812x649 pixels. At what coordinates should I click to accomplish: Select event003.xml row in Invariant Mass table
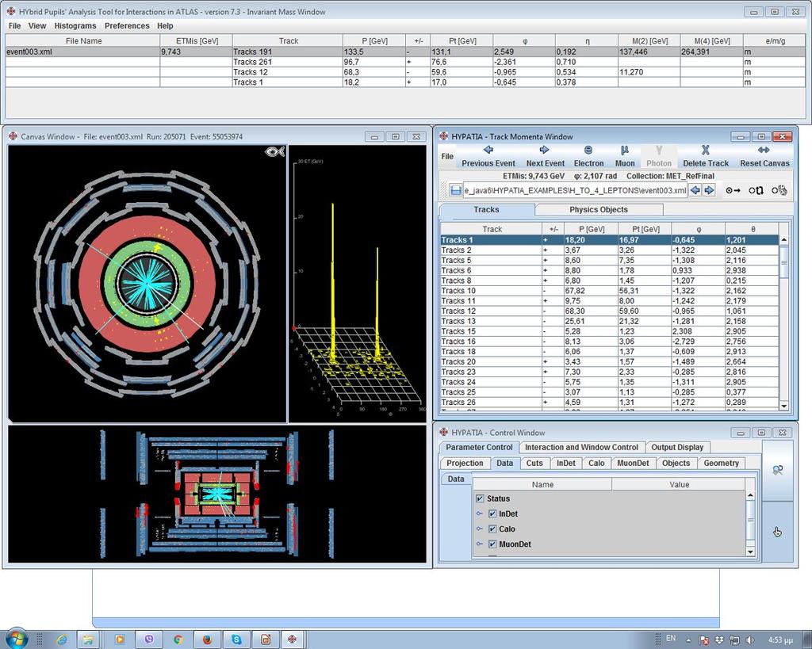pos(405,52)
